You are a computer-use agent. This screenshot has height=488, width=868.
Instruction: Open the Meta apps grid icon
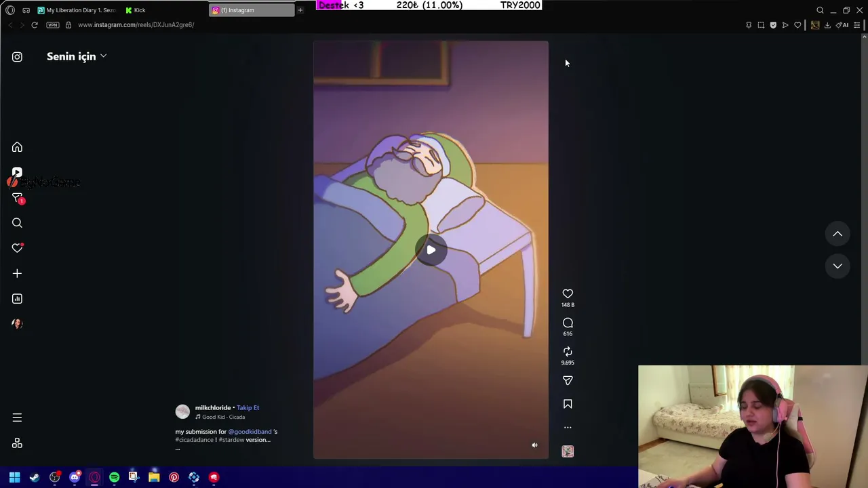17,443
